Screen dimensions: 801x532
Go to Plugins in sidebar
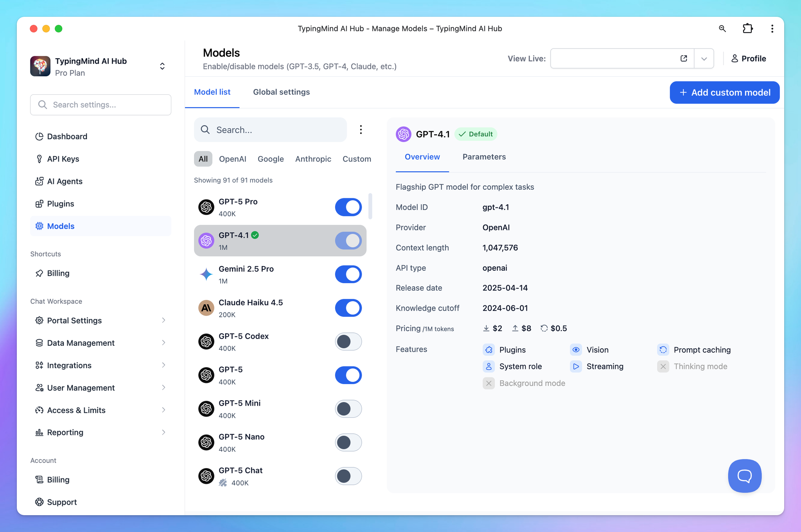[x=60, y=203]
